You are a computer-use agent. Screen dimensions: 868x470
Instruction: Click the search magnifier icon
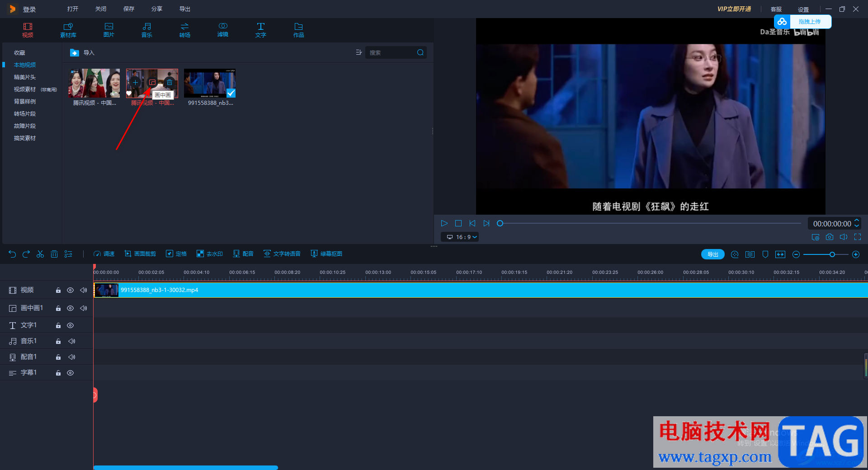pyautogui.click(x=420, y=52)
